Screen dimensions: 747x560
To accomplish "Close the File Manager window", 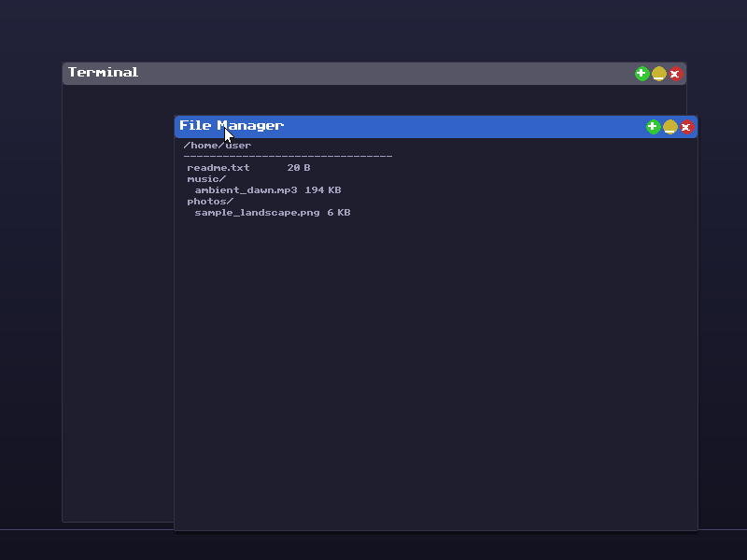I will pyautogui.click(x=686, y=127).
